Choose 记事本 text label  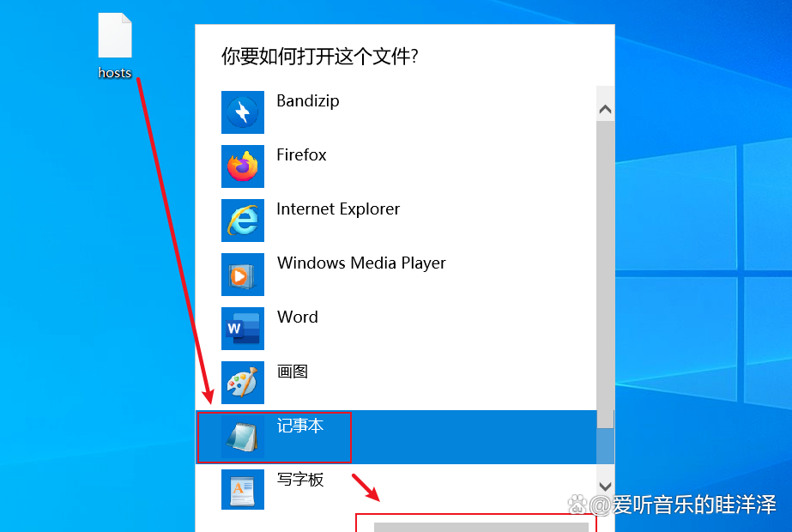[300, 426]
